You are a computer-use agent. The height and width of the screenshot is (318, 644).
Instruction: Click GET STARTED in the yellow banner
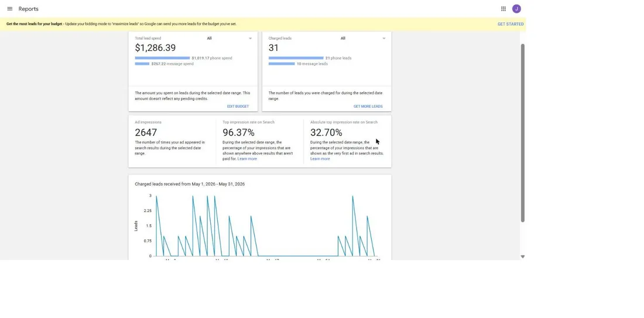pos(511,24)
